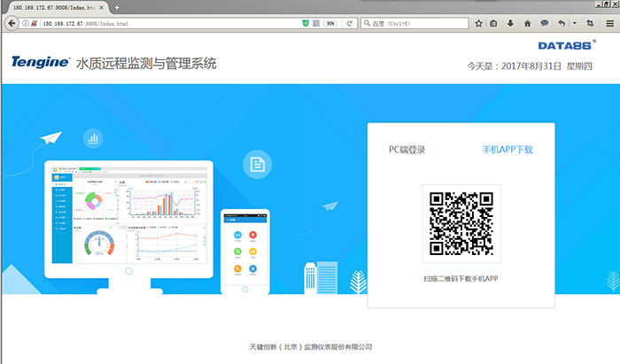The height and width of the screenshot is (364, 620).
Task: Reload the page with refresh button
Action: click(350, 23)
